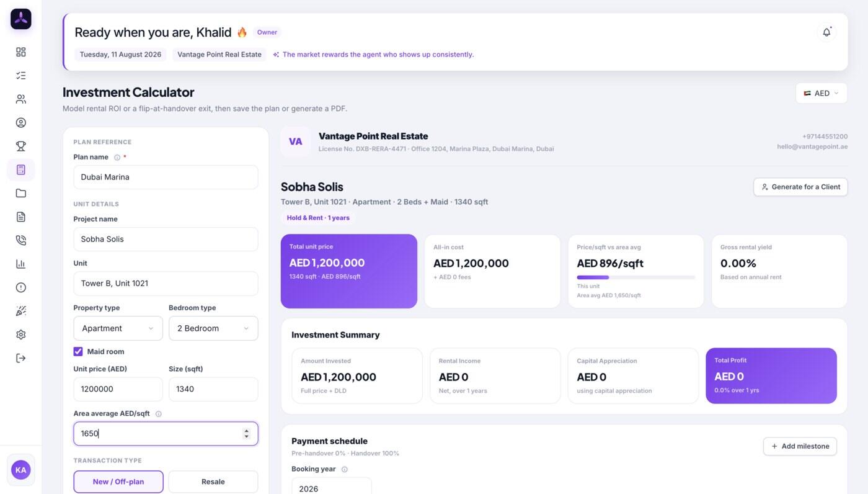Open the AED currency dropdown
The width and height of the screenshot is (868, 494).
pos(821,93)
